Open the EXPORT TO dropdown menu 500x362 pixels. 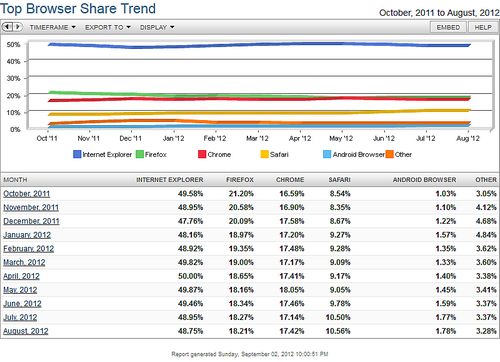(108, 27)
